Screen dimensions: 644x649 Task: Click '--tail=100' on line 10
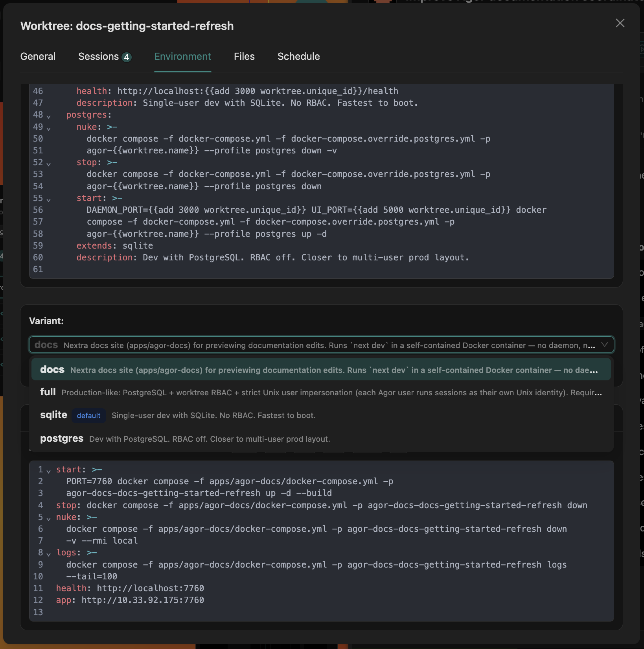click(x=92, y=577)
